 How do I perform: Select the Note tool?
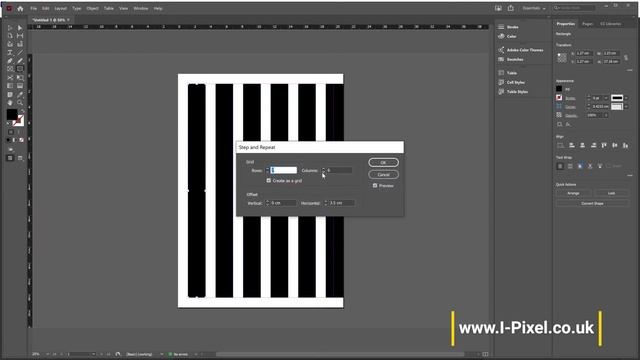10,94
